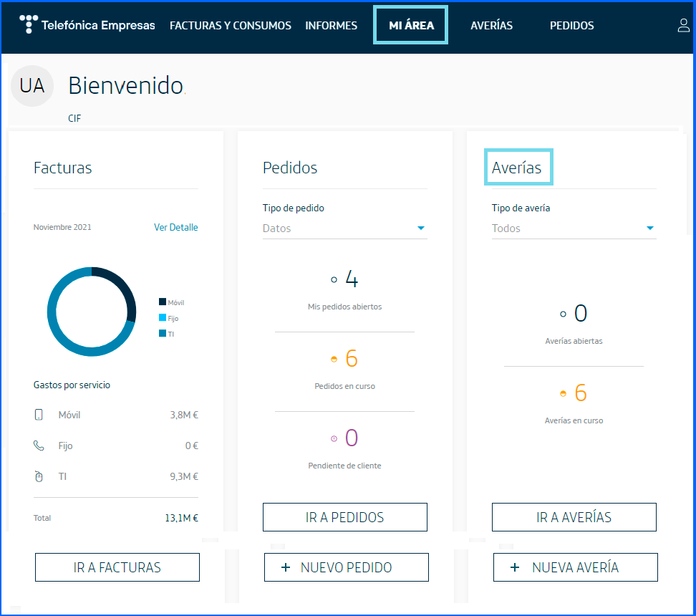Create a Nuevo Pedido
The image size is (696, 616).
coord(346,567)
